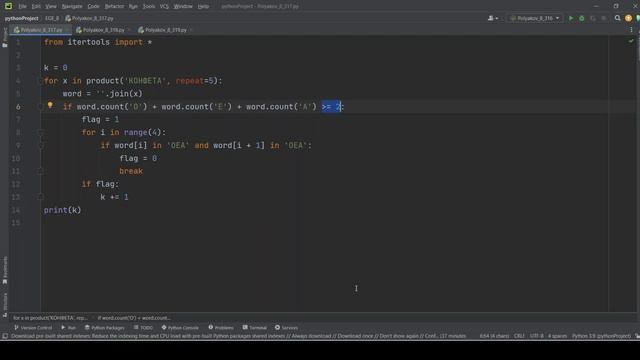
Task: Open the user account dropdown icon
Action: [493, 18]
